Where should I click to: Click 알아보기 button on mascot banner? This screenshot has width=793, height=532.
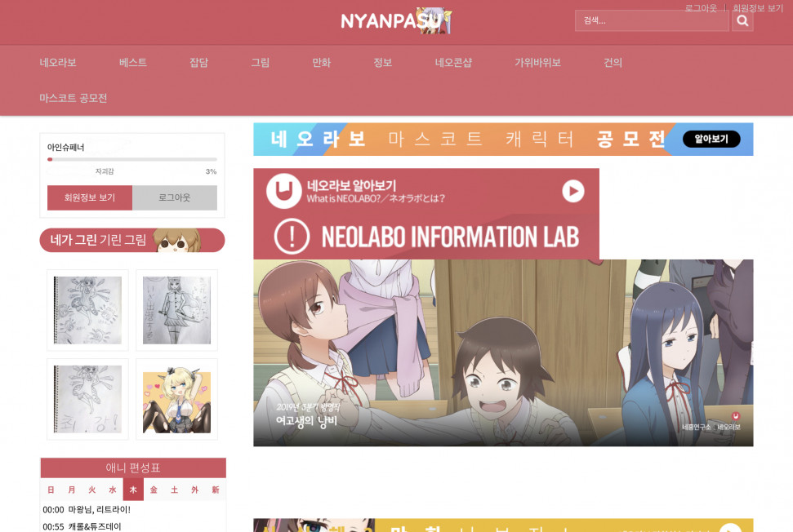[711, 139]
